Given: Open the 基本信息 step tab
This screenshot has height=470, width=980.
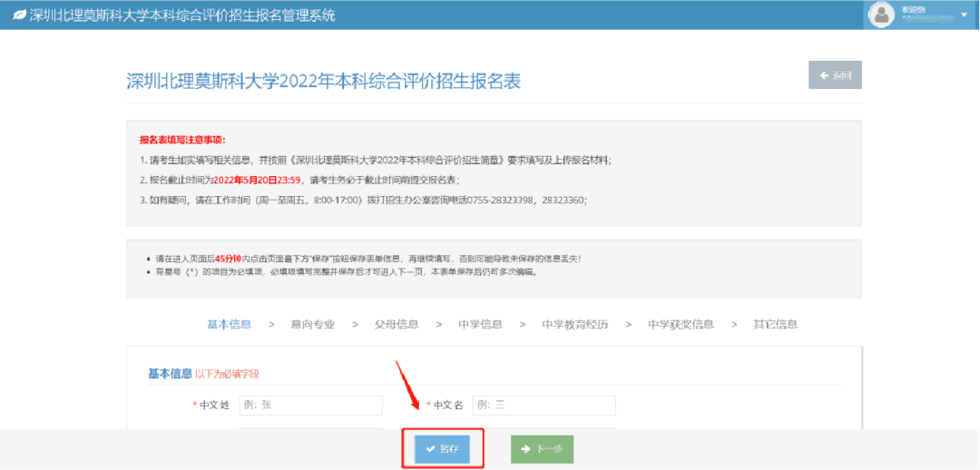Looking at the screenshot, I should [230, 324].
